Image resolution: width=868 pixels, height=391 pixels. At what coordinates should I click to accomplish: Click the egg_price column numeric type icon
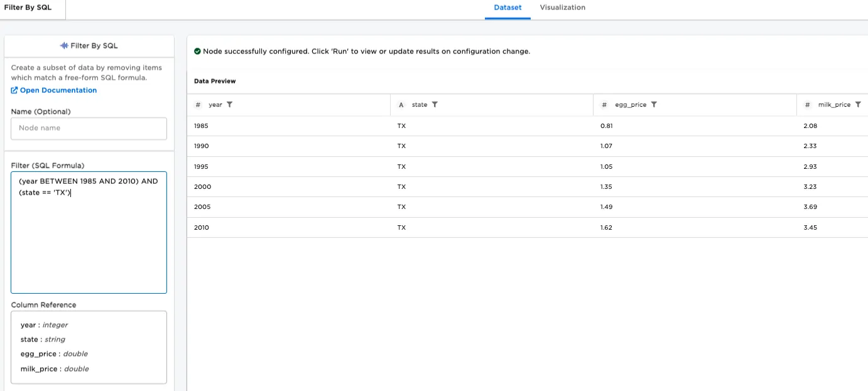pyautogui.click(x=604, y=105)
